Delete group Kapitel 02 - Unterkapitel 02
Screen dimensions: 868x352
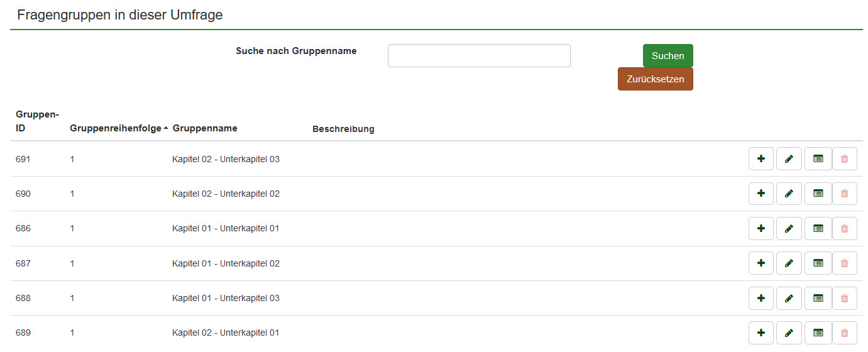[844, 194]
